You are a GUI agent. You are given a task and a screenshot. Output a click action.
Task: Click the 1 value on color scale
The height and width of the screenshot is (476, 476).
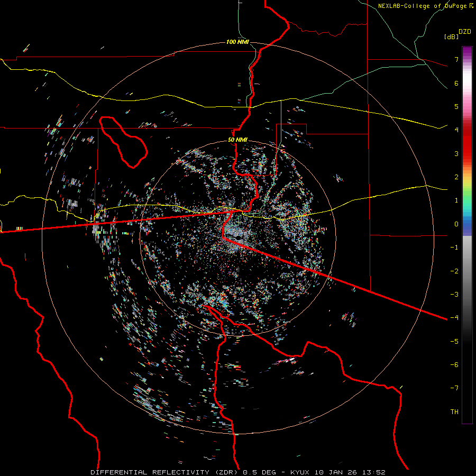[x=456, y=200]
